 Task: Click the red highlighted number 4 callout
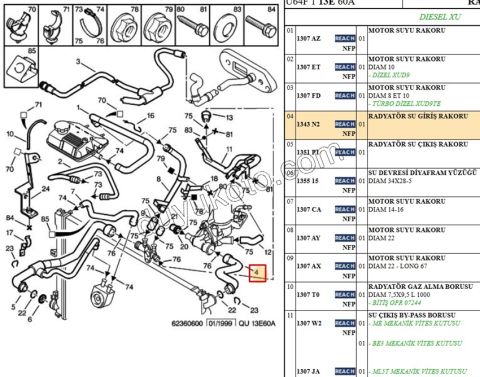(x=258, y=273)
